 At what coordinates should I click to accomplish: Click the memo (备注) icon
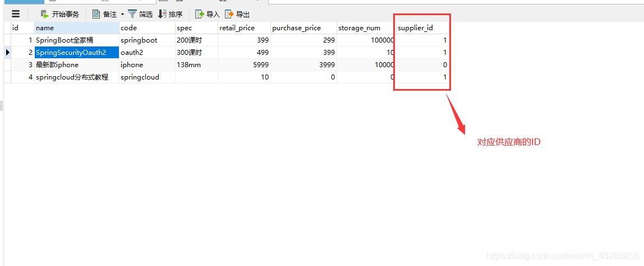pyautogui.click(x=96, y=15)
